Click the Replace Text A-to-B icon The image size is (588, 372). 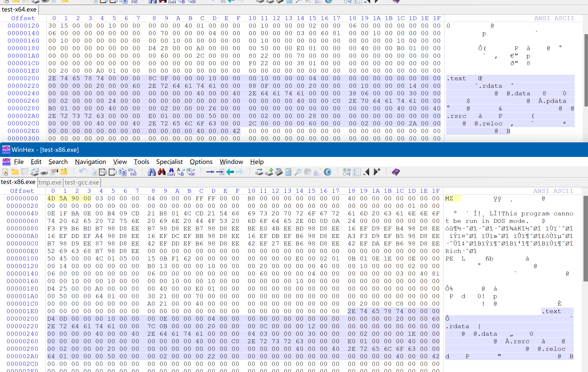(x=181, y=172)
